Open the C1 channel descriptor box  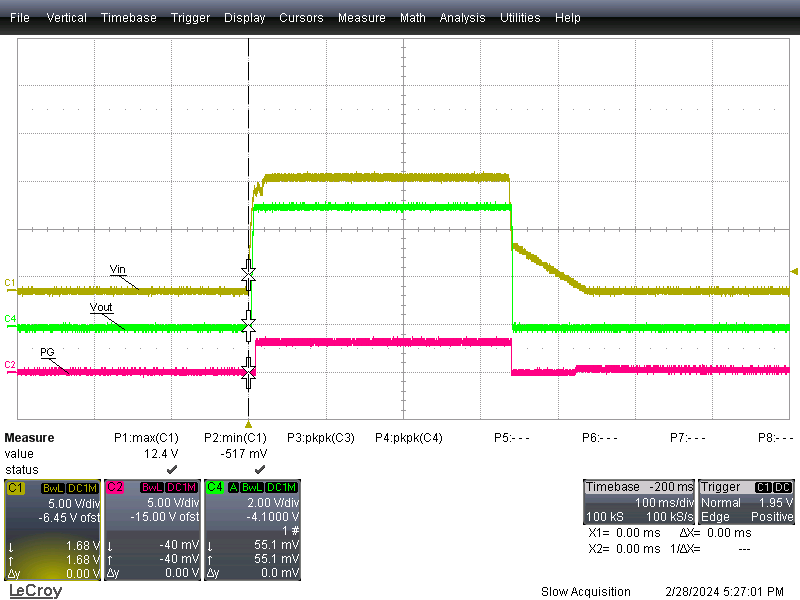tap(14, 488)
